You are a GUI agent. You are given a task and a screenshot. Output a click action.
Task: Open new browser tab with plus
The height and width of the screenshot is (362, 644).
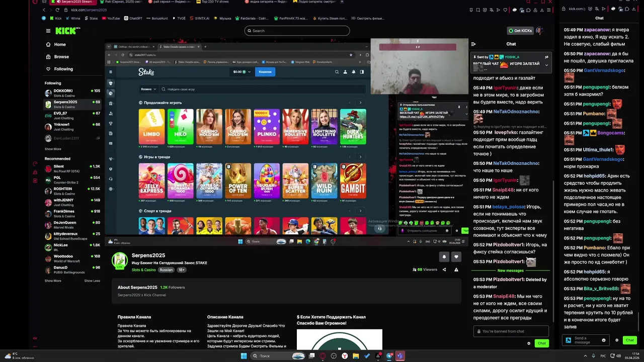pos(342,2)
